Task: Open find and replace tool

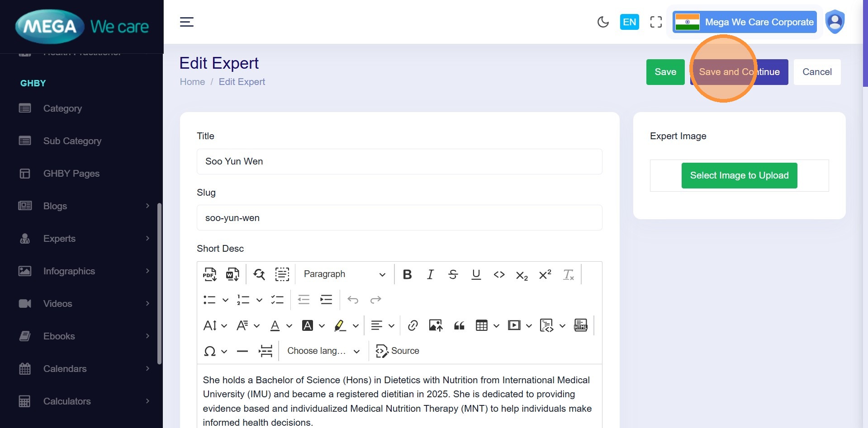Action: pos(259,274)
